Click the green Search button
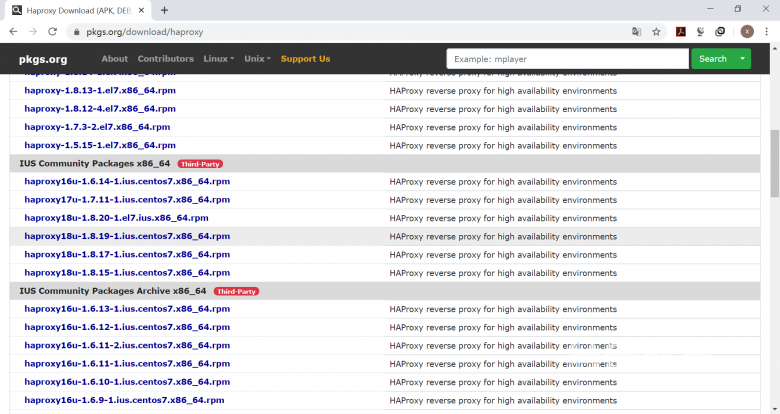The width and height of the screenshot is (780, 414). [x=712, y=59]
